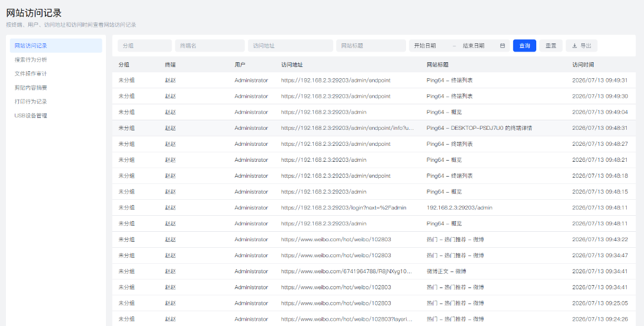Click the timestamp 2026/07/13 09:48:15
644x326 pixels.
(600, 191)
